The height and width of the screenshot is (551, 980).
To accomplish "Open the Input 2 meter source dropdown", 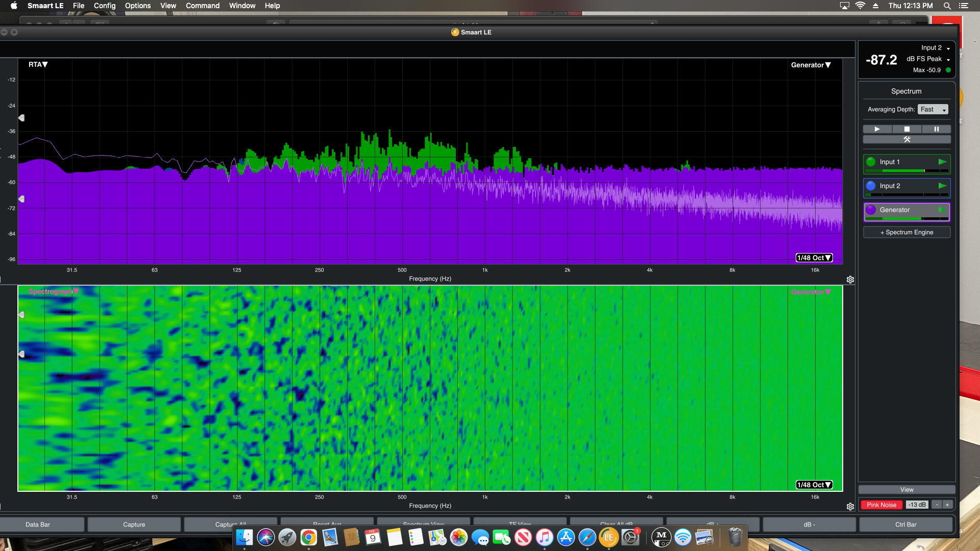I will [936, 47].
